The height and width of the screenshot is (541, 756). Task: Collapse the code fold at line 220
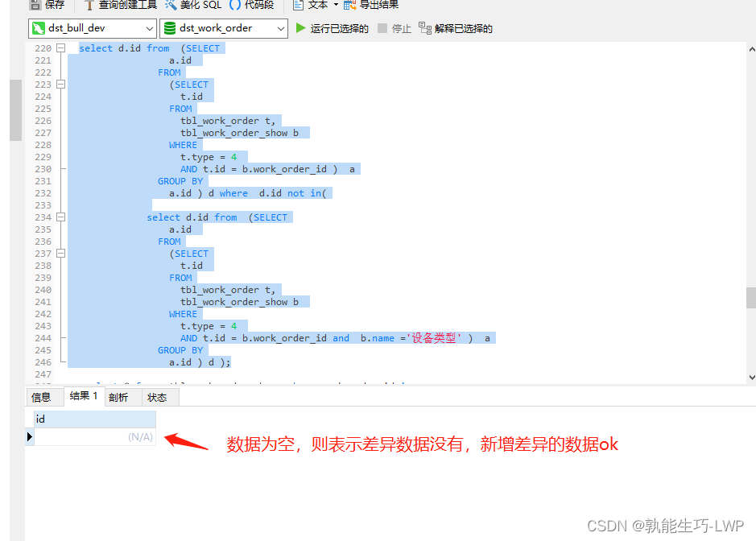click(x=60, y=48)
